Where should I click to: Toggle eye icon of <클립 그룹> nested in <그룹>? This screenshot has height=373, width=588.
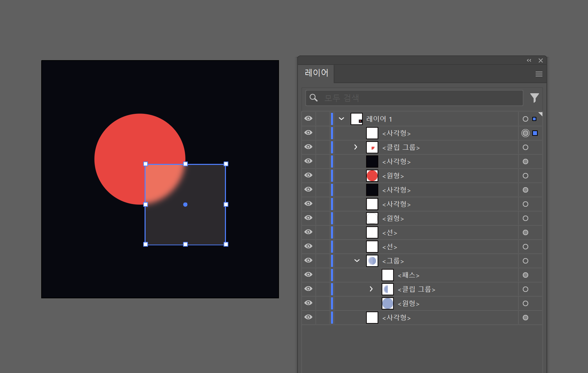point(308,289)
